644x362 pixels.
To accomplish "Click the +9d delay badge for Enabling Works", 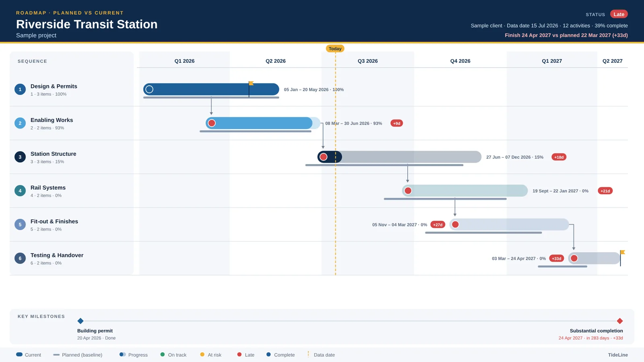I will [x=397, y=123].
